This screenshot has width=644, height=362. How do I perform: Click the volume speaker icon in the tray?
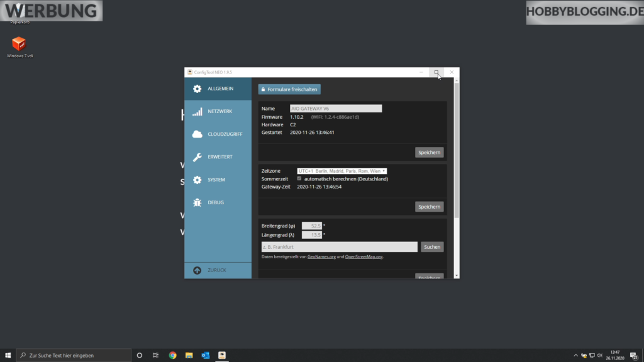(599, 355)
